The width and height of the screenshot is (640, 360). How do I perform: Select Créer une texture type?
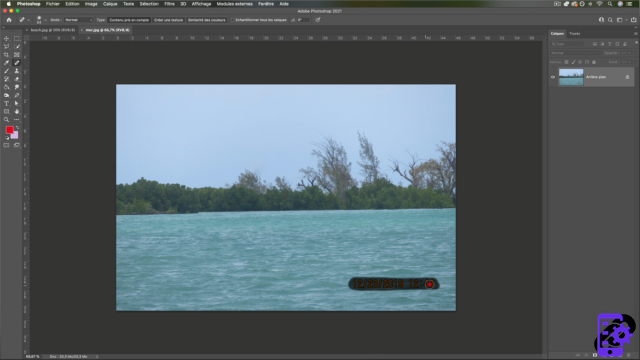(x=168, y=20)
